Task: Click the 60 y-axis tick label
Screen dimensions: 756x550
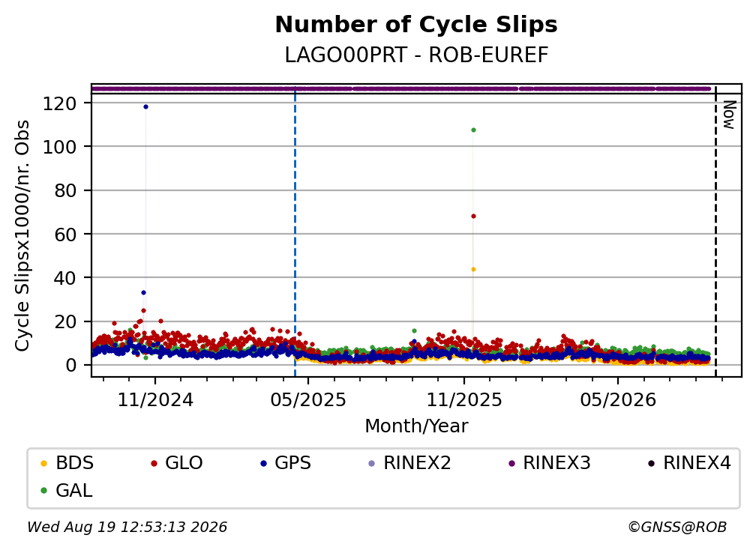Action: pos(65,235)
